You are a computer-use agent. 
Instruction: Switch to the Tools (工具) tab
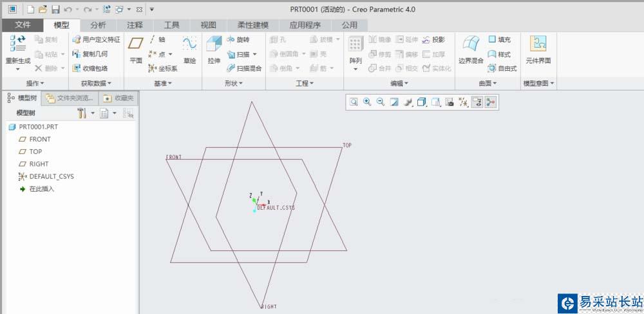tap(172, 25)
